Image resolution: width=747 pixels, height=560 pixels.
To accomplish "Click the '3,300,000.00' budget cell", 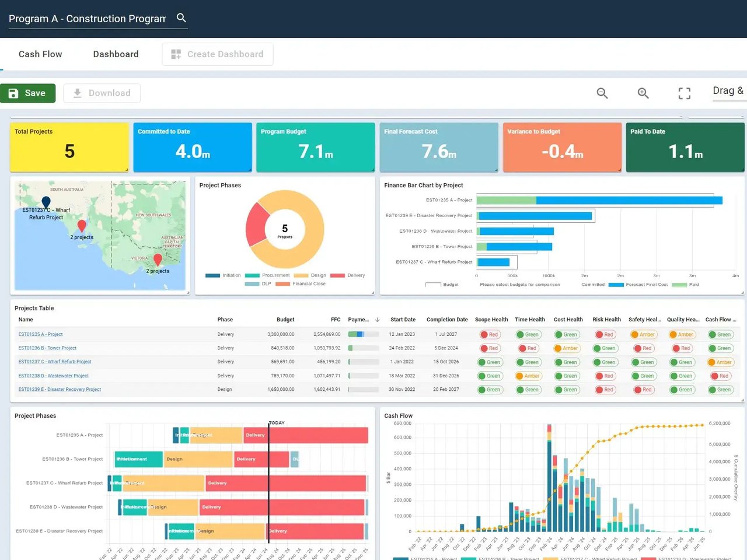I will coord(281,334).
